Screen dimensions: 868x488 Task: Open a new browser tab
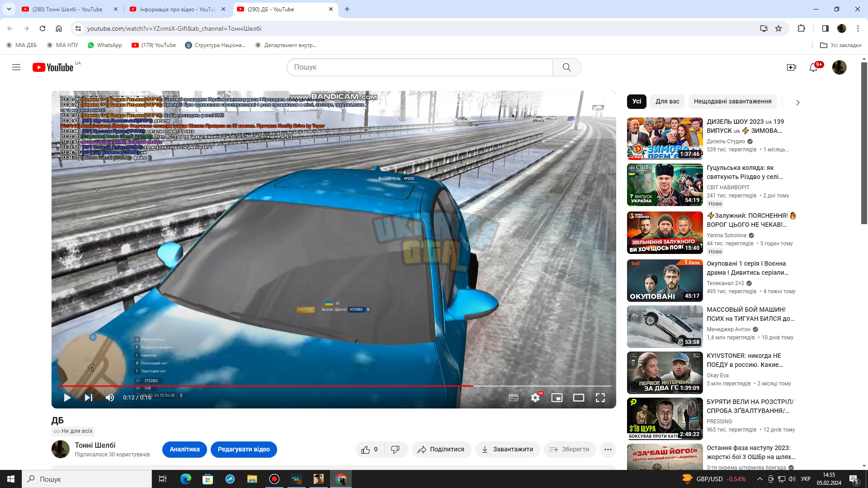pos(347,9)
